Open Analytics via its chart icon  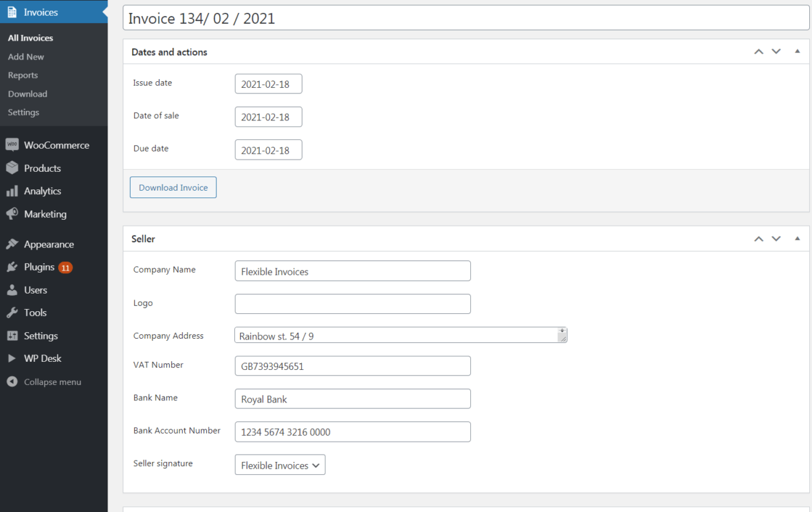tap(12, 191)
